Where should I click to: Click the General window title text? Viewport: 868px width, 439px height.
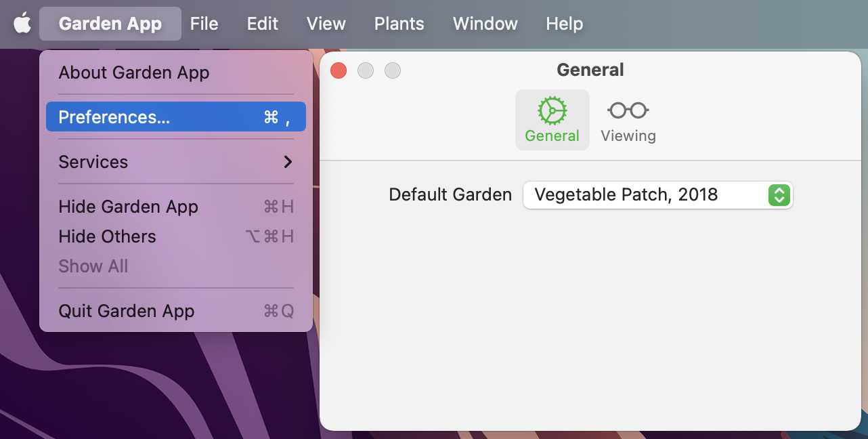pyautogui.click(x=590, y=70)
